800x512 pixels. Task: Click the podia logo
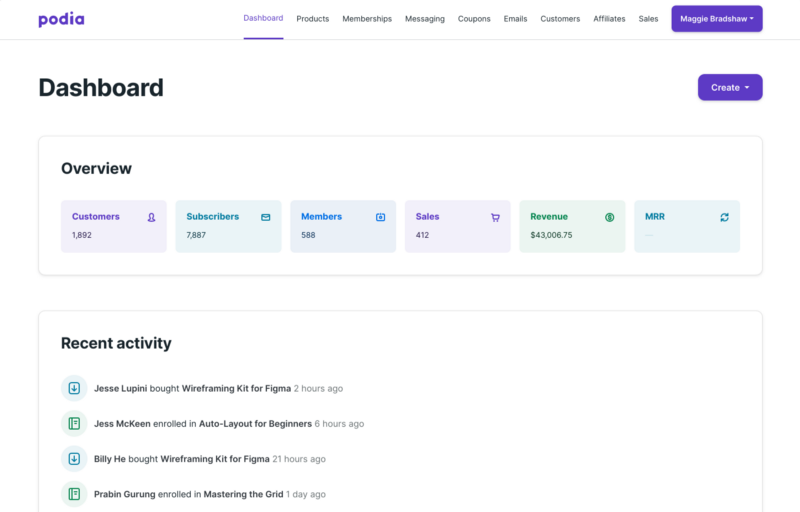[61, 19]
